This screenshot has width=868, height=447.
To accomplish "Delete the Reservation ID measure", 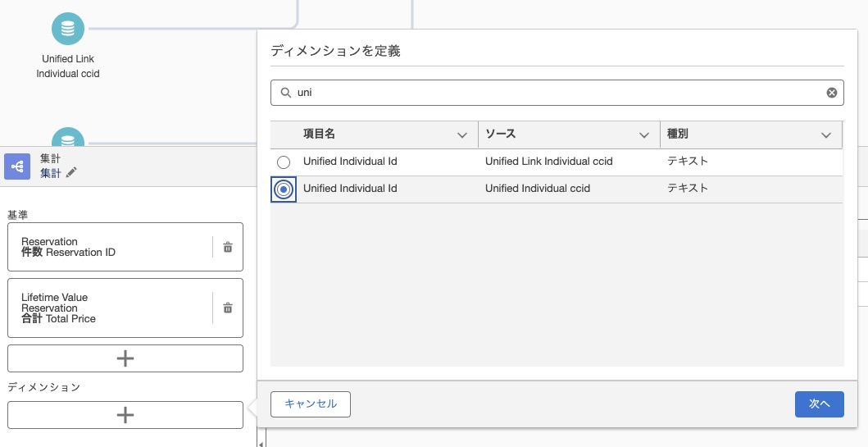I will [228, 247].
